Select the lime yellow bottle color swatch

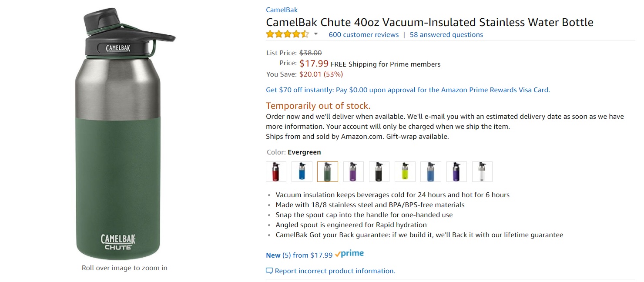[x=405, y=171]
